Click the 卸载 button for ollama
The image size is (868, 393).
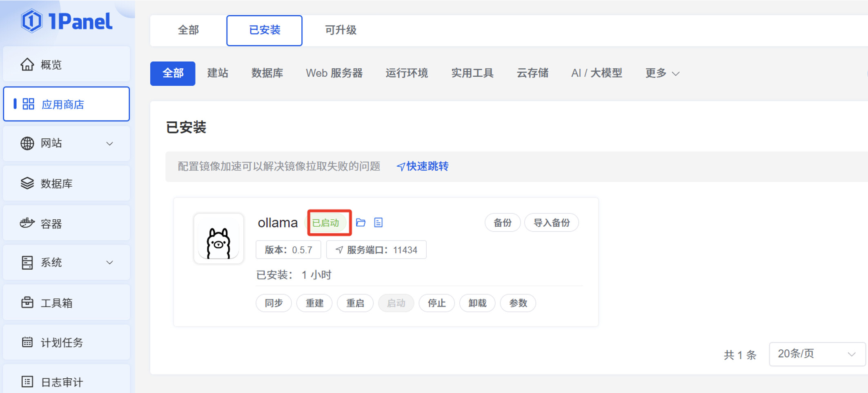pyautogui.click(x=477, y=303)
